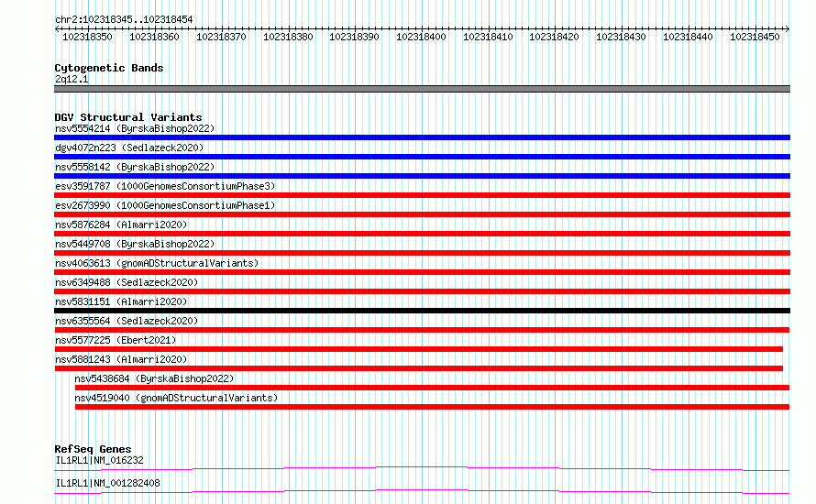The height and width of the screenshot is (504, 816).
Task: Select the blue bar under nsv5554214
Action: coord(422,137)
